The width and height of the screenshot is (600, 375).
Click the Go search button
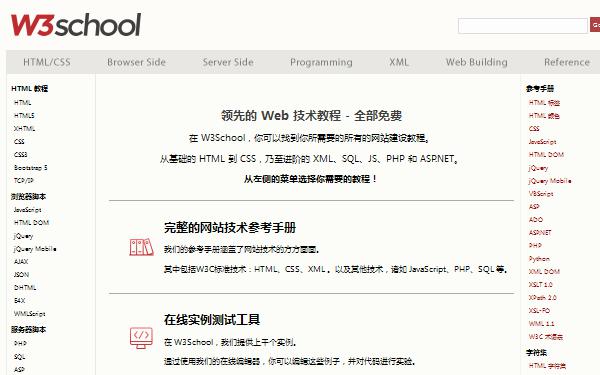coord(595,25)
